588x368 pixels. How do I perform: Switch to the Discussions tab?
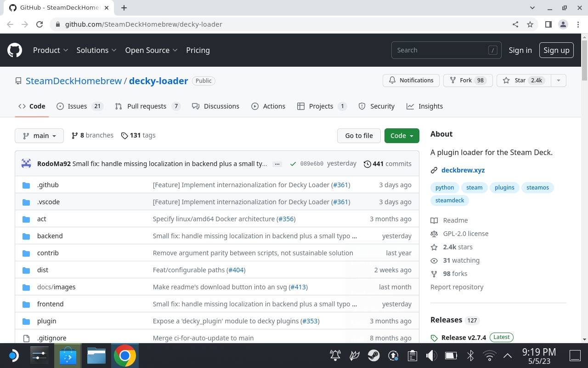coord(215,106)
